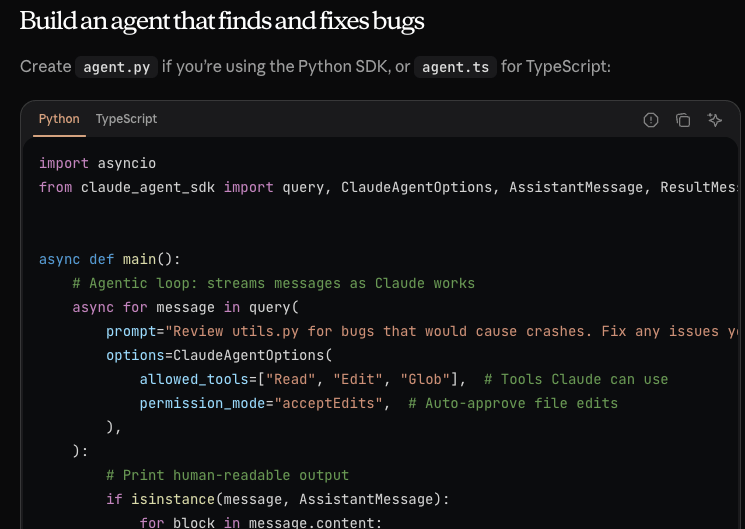Switch to the Python code tab
This screenshot has height=529, width=745.
(59, 119)
